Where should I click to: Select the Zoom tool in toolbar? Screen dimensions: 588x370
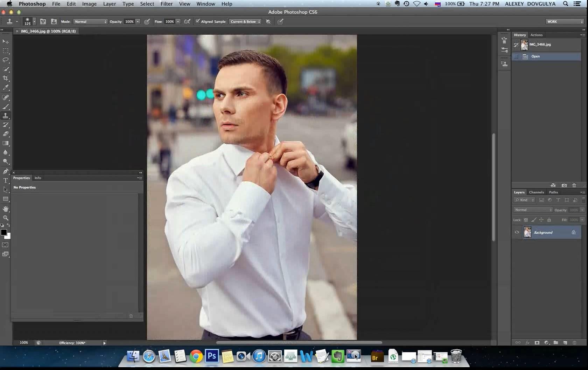click(6, 218)
